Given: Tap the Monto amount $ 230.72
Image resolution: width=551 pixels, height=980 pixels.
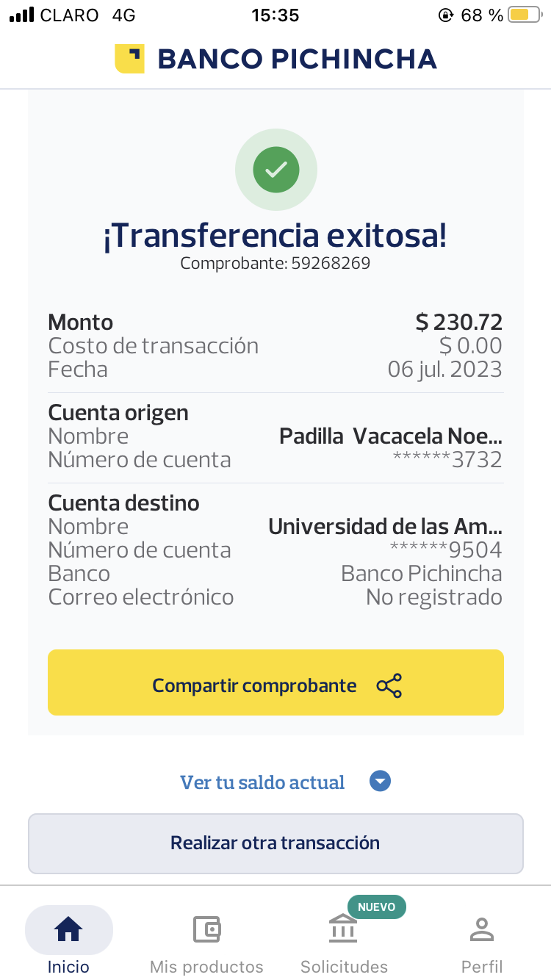Looking at the screenshot, I should 458,323.
